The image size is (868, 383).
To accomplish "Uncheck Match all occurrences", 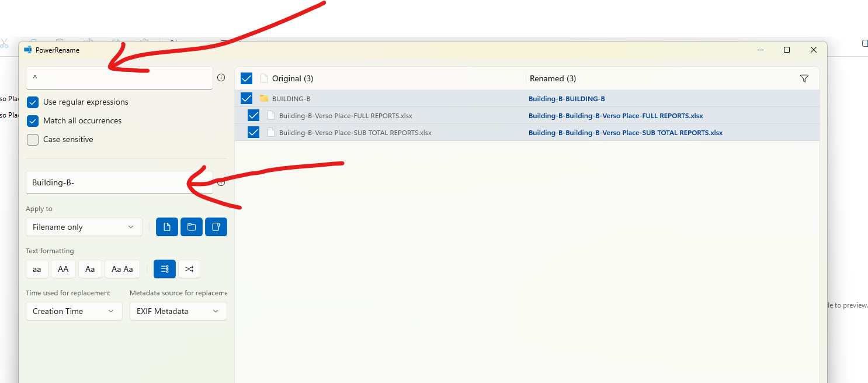I will pos(33,121).
